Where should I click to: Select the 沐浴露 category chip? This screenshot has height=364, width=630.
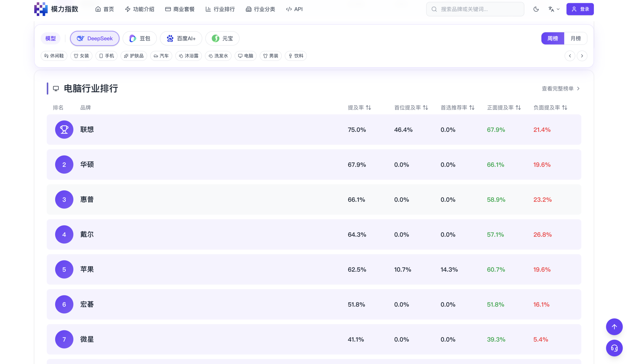189,56
